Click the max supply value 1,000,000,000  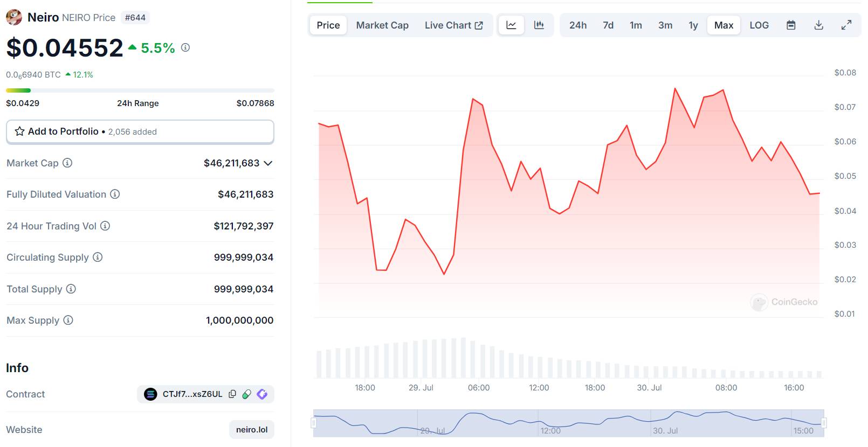click(x=240, y=320)
